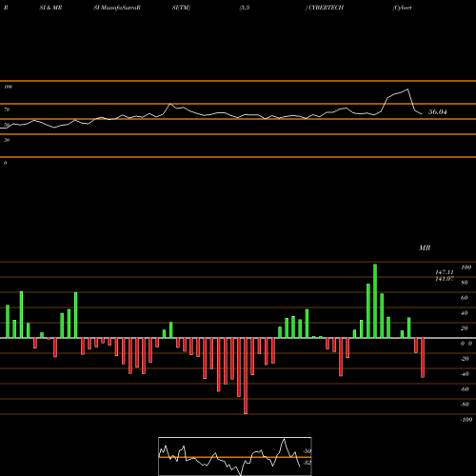This screenshot has height=476, width=476.
Task: Click the SI(TM) header text
Action: click(x=181, y=8)
